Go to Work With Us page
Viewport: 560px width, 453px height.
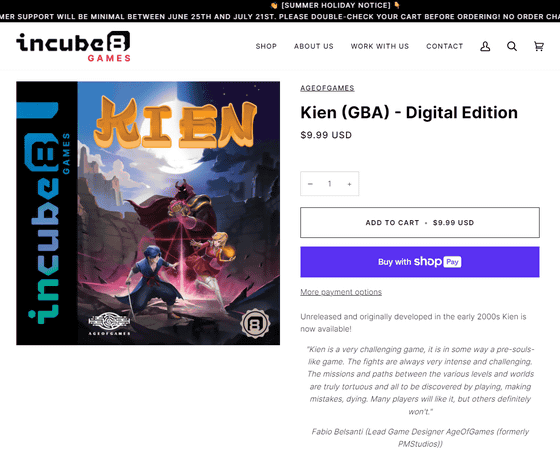pos(380,46)
